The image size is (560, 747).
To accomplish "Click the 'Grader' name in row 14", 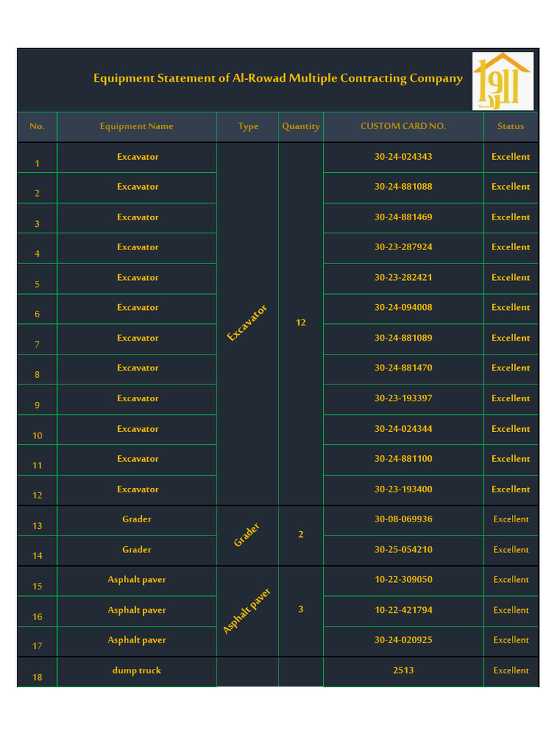I will click(136, 550).
